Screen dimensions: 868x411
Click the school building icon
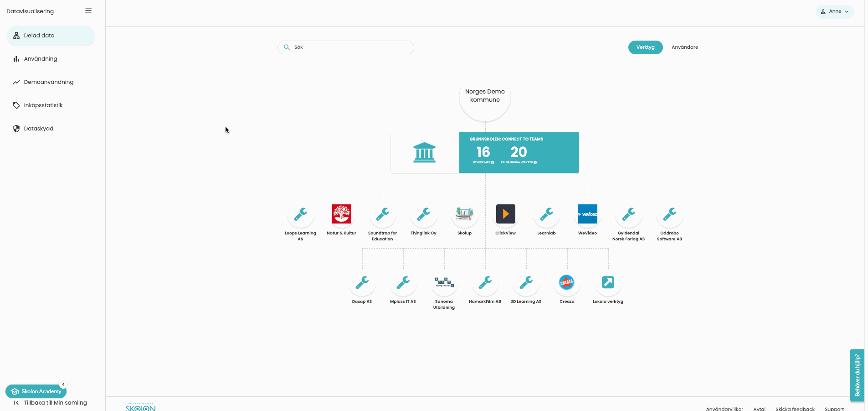point(424,152)
